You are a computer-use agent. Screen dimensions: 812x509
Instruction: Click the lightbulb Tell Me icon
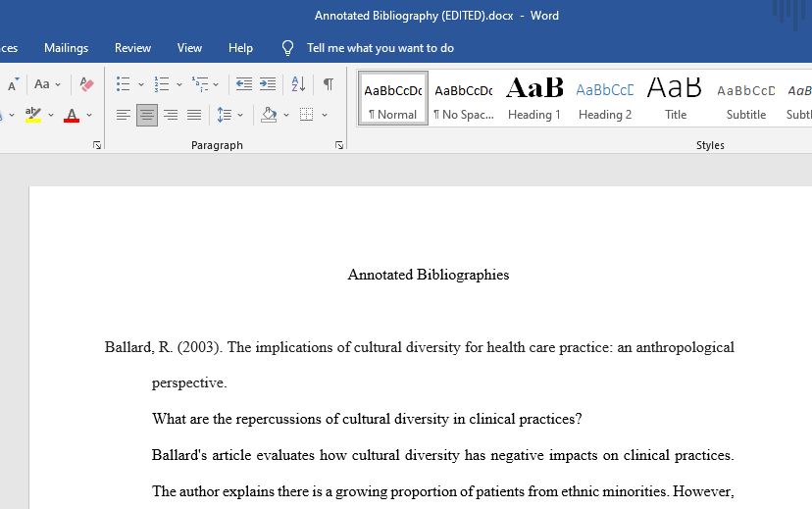287,48
